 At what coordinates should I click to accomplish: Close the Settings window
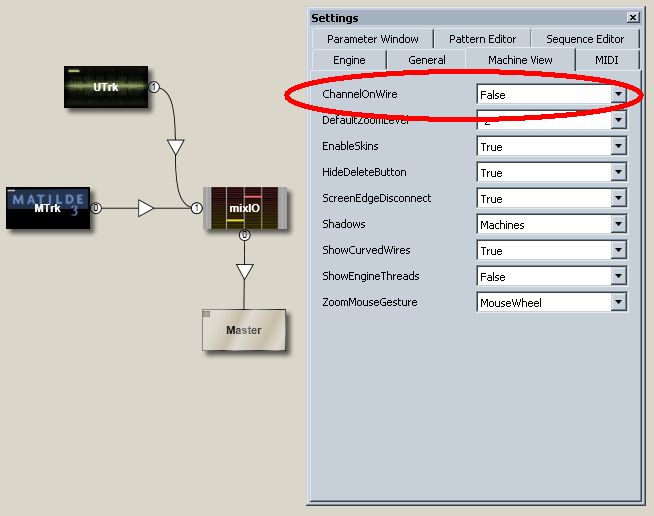[x=632, y=18]
